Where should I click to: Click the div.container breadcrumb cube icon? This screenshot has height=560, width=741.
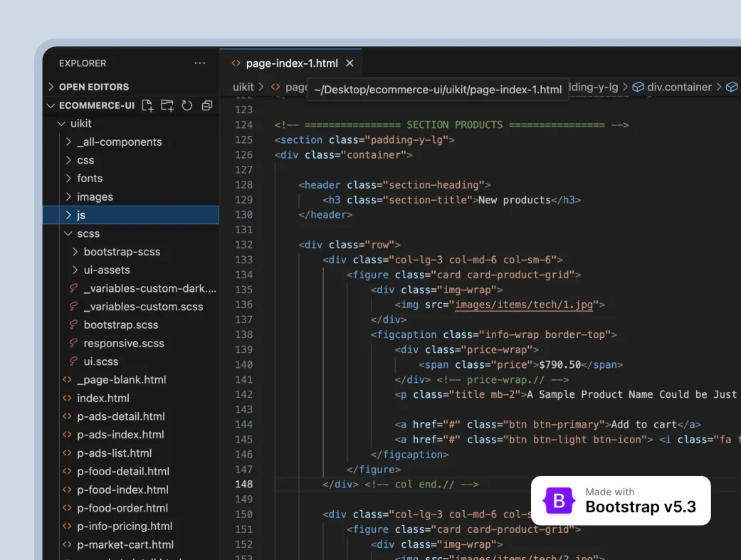coord(638,87)
